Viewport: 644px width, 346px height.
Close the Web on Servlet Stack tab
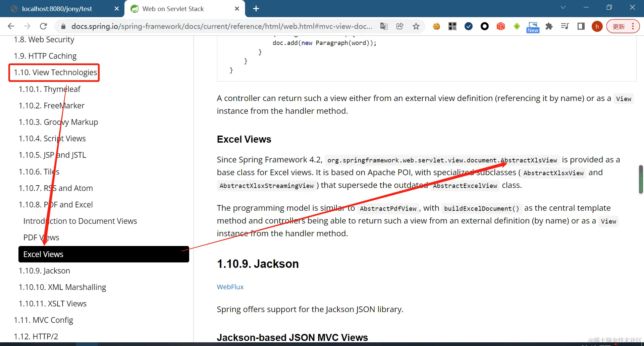point(237,9)
